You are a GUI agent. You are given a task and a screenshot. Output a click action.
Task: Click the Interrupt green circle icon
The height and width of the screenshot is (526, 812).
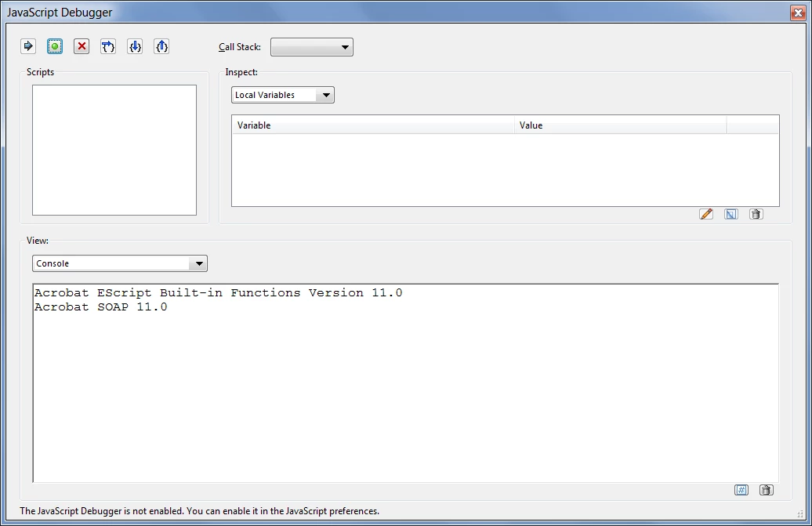(x=55, y=46)
